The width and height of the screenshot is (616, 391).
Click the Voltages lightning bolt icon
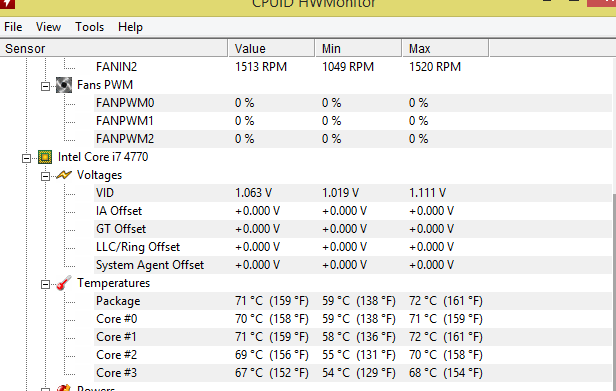point(64,175)
